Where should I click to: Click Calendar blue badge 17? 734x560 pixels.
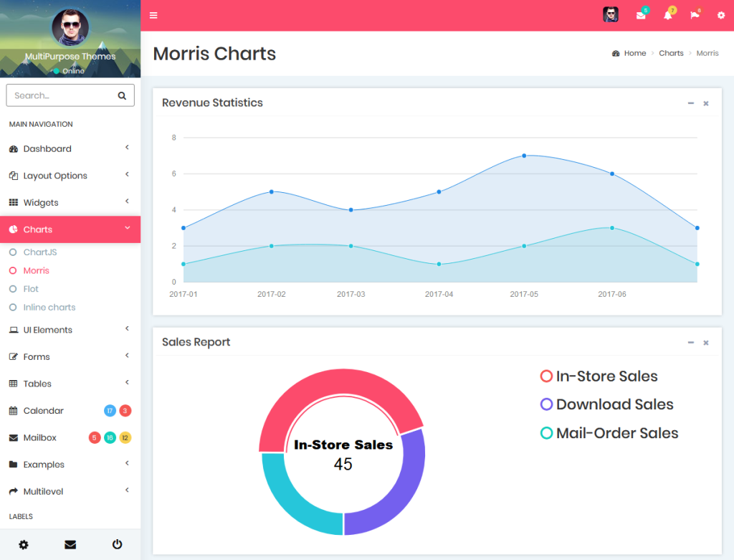[110, 411]
